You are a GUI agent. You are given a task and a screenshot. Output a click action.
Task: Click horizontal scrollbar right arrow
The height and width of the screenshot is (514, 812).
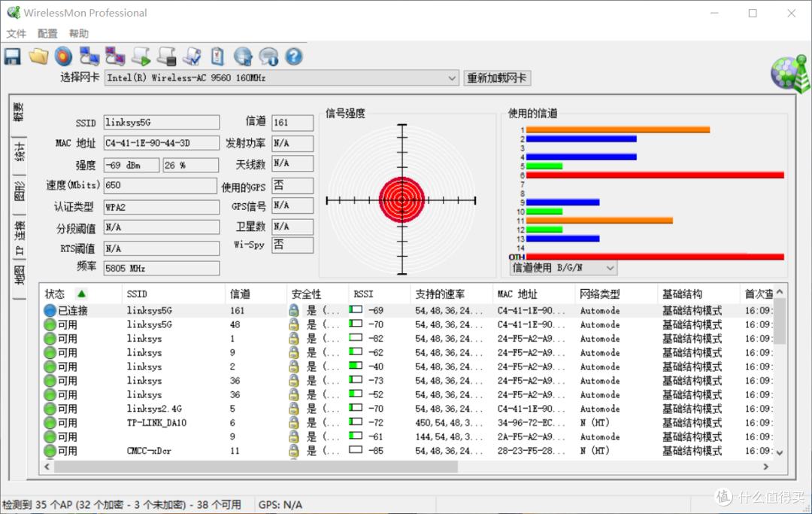766,467
